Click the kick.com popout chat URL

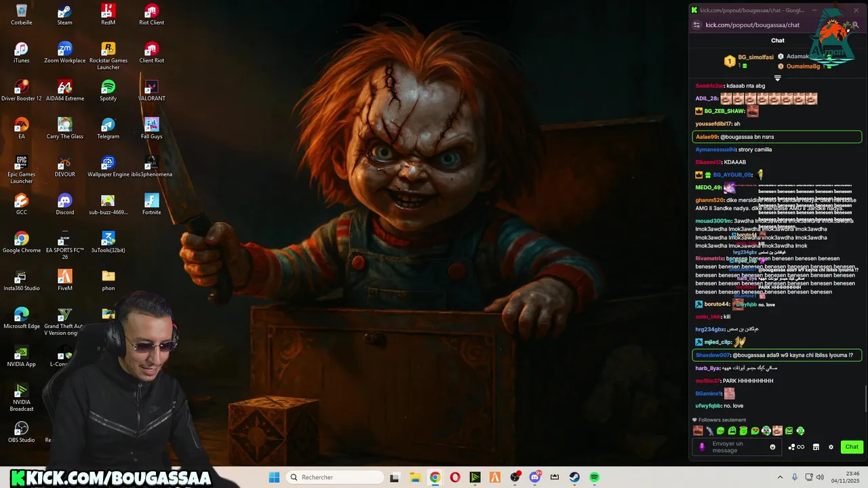(x=753, y=25)
